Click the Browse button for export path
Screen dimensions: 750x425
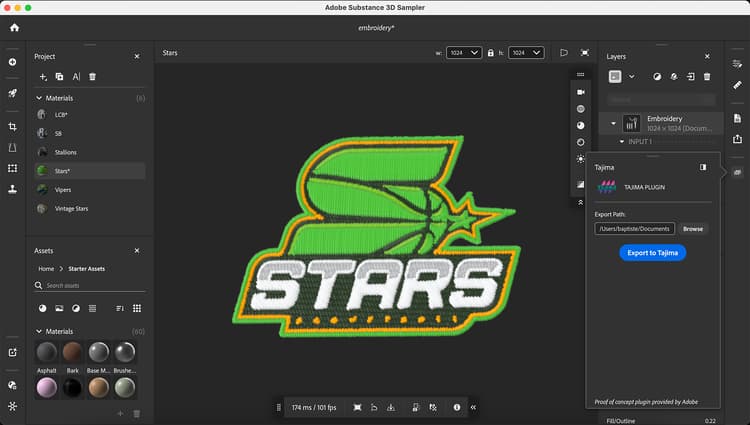692,229
